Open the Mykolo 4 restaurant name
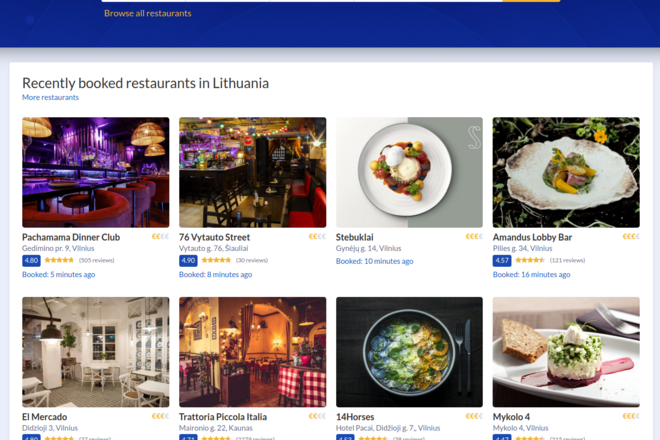The width and height of the screenshot is (660, 440). (511, 417)
